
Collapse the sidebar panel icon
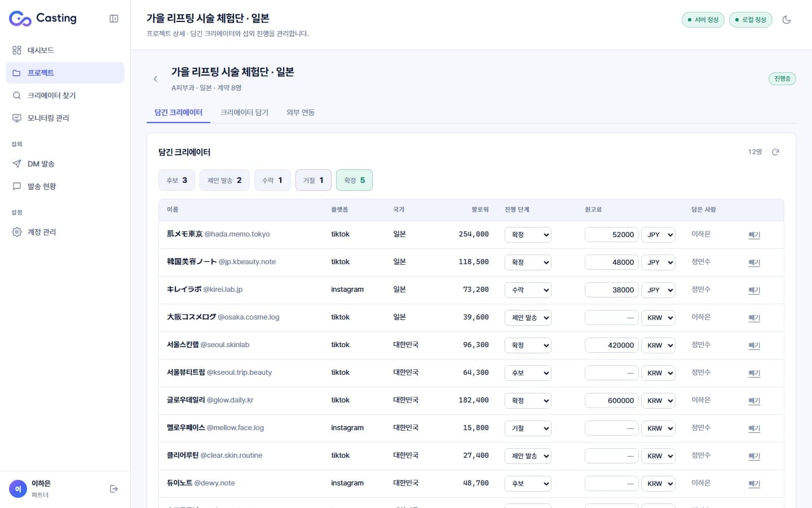114,19
